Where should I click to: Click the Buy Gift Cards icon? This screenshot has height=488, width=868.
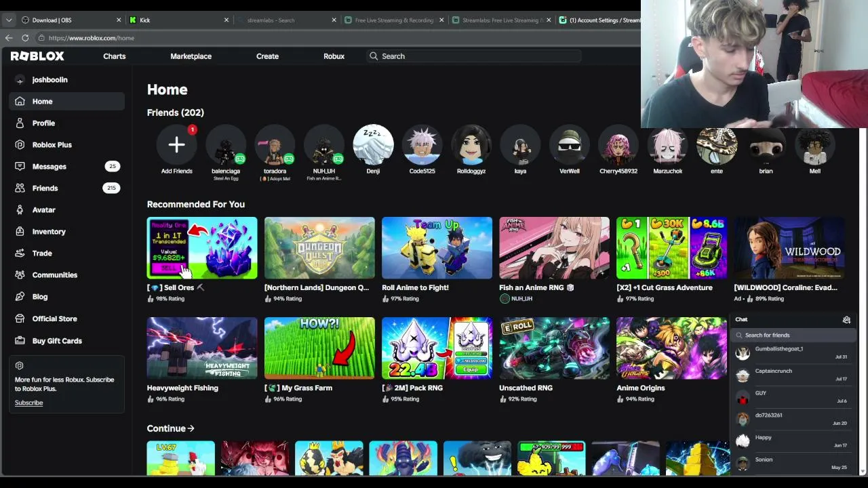(20, 341)
